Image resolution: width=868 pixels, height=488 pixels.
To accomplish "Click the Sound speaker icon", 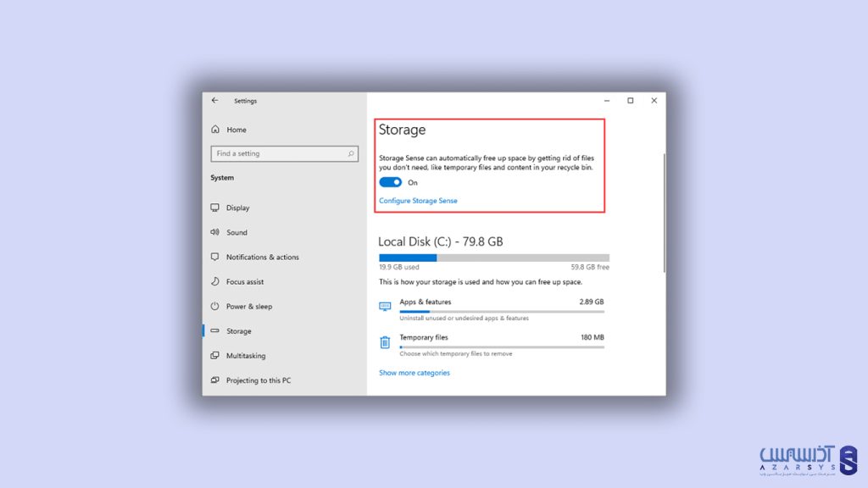I will (x=215, y=232).
